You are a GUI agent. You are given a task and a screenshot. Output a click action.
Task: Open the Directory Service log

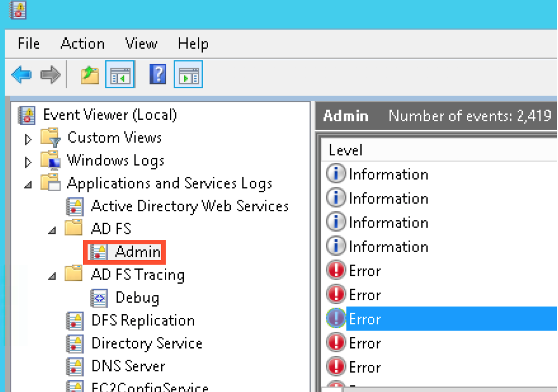click(x=147, y=344)
